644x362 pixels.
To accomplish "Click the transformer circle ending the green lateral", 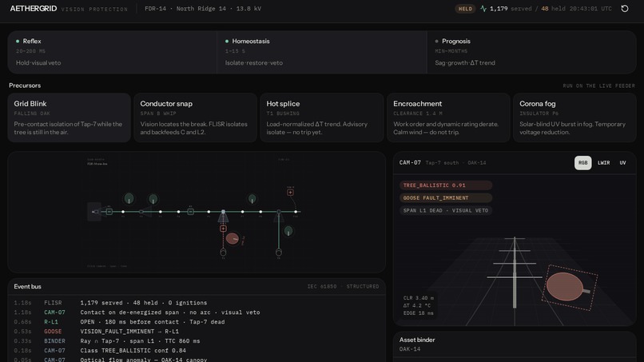I will point(279,252).
